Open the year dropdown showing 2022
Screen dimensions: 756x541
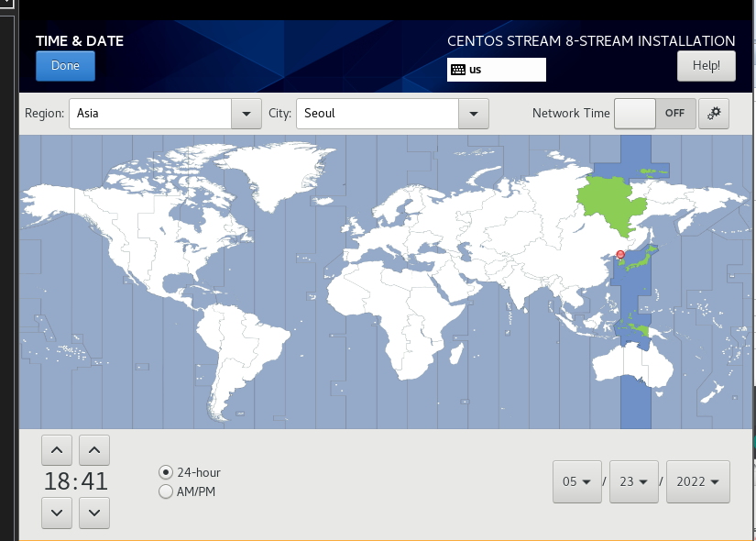tap(698, 481)
